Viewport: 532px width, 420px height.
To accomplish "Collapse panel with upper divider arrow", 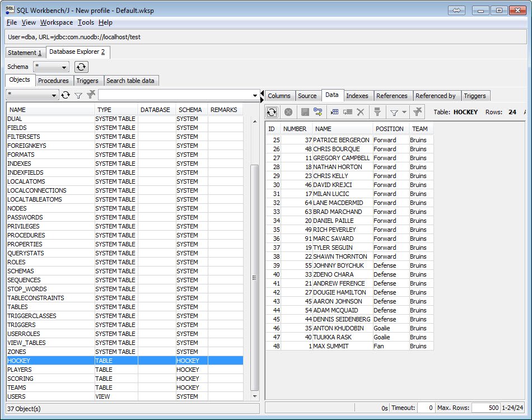I will 262,94.
